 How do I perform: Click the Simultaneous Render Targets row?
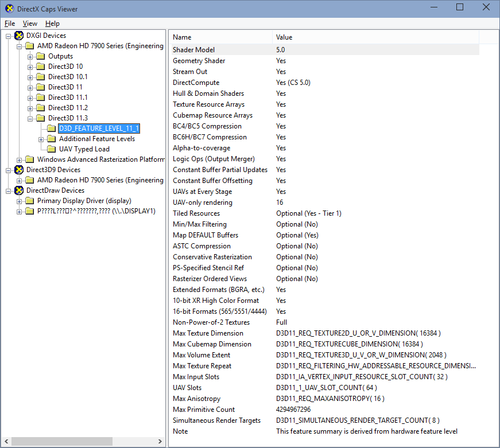(x=325, y=420)
